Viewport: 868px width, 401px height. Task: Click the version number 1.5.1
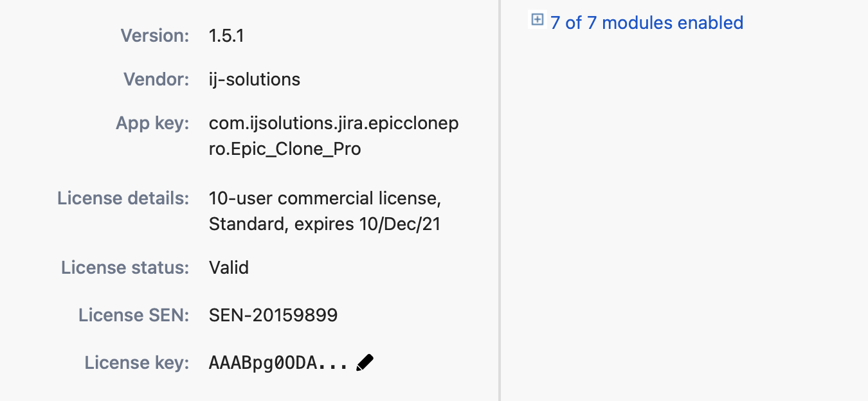[226, 36]
